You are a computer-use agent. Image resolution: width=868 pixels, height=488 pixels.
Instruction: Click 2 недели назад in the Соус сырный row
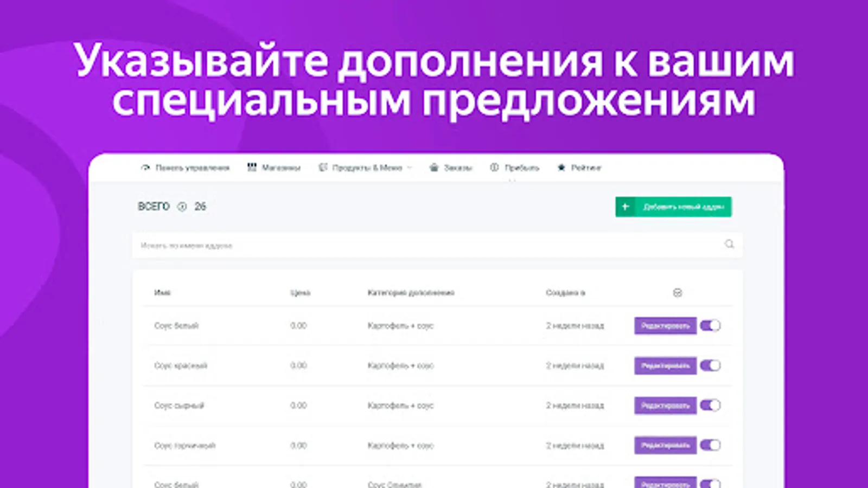pyautogui.click(x=575, y=406)
